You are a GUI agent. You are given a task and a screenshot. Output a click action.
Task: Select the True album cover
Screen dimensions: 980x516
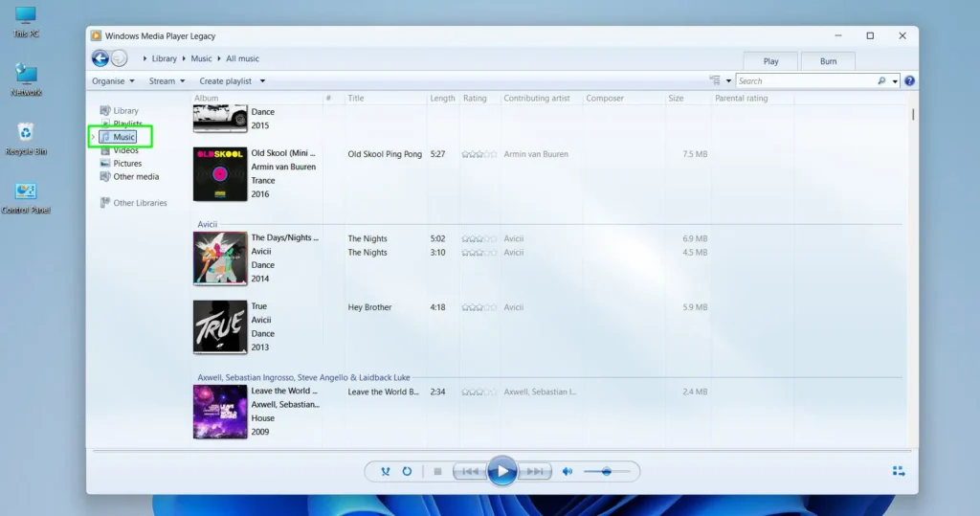coord(220,326)
